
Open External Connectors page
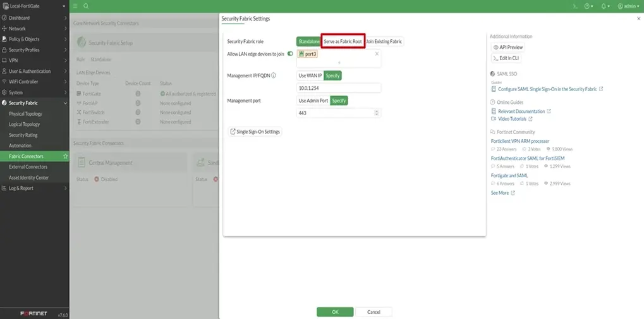point(28,167)
